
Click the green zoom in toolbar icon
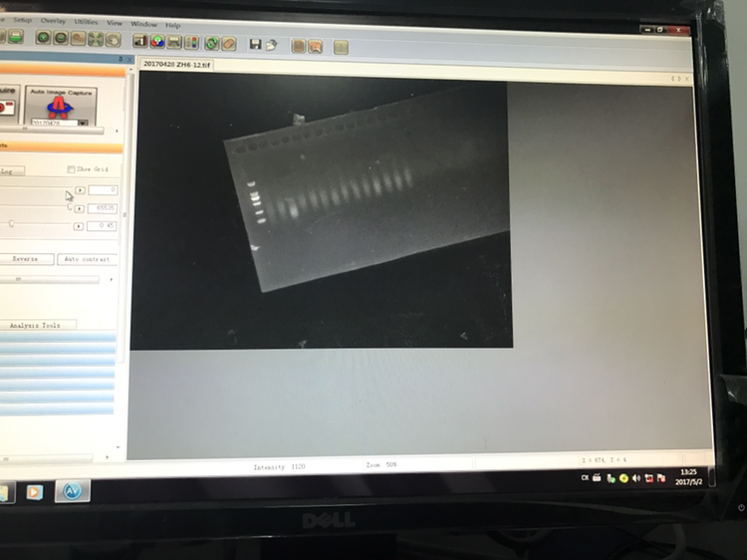tap(44, 38)
